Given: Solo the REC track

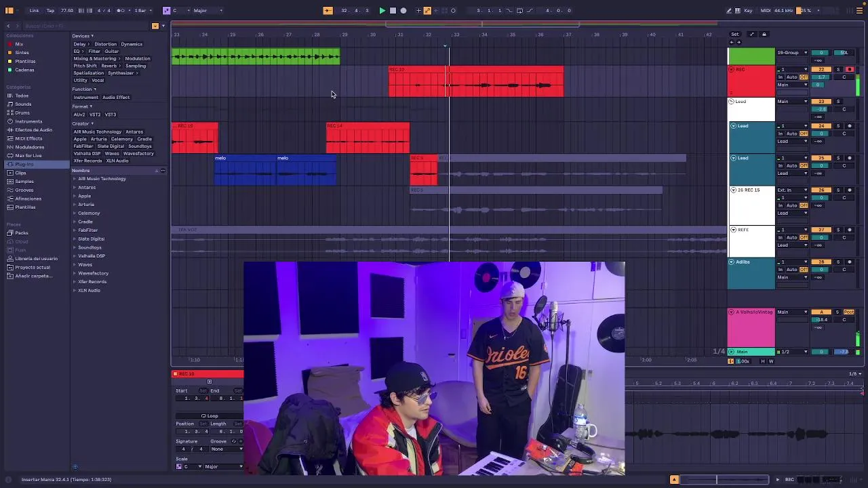Looking at the screenshot, I should (x=838, y=69).
